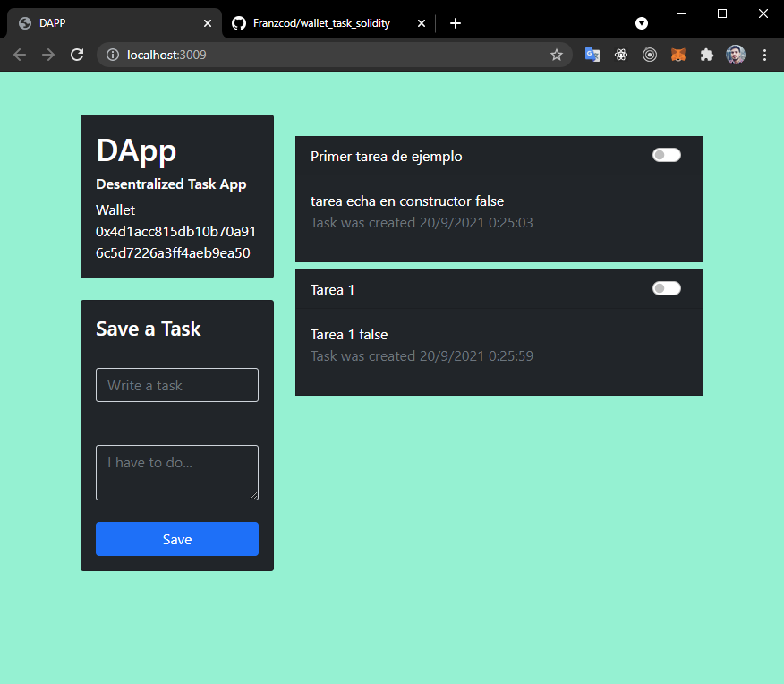
Task: Click the Google Translate extension icon
Action: [592, 55]
